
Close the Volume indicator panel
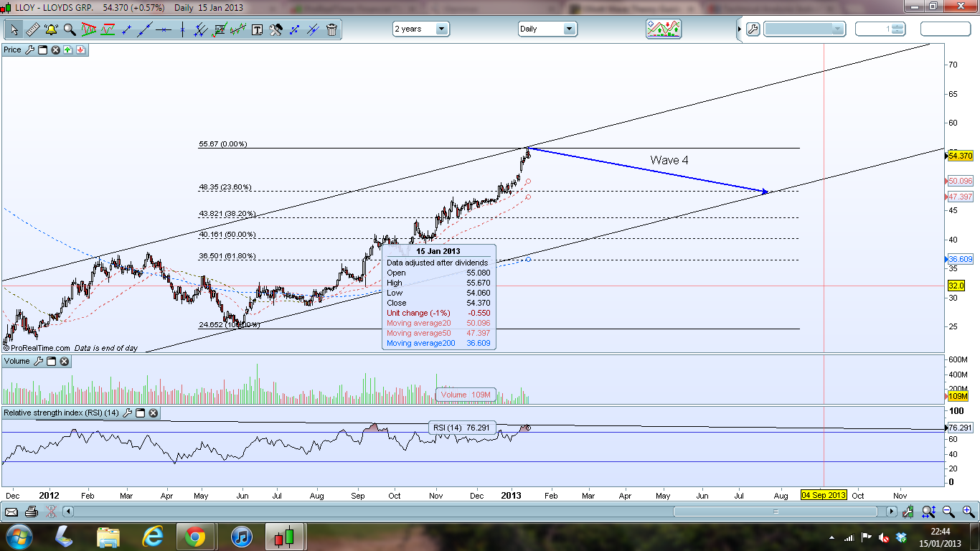(x=65, y=361)
